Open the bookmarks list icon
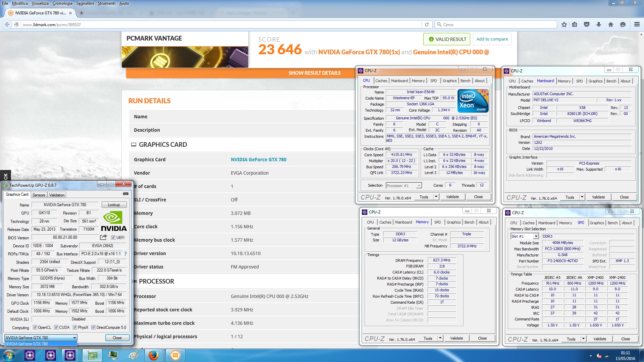Image resolution: width=644 pixels, height=362 pixels. tap(575, 24)
